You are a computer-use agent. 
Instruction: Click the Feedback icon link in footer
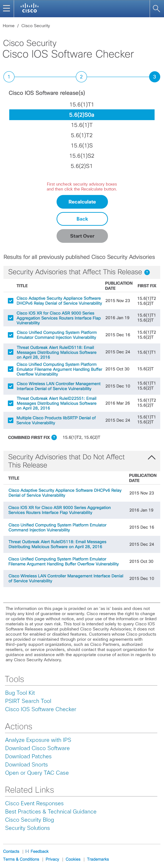(37, 851)
